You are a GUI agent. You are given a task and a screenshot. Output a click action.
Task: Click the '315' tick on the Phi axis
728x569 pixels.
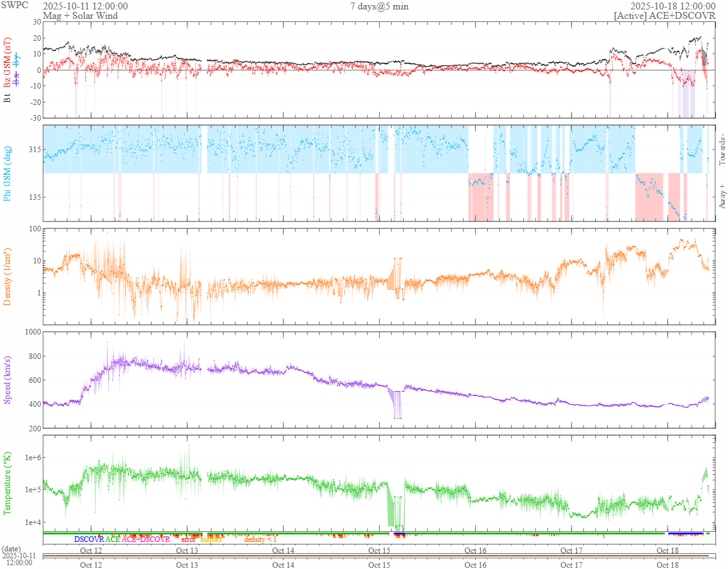pos(35,150)
